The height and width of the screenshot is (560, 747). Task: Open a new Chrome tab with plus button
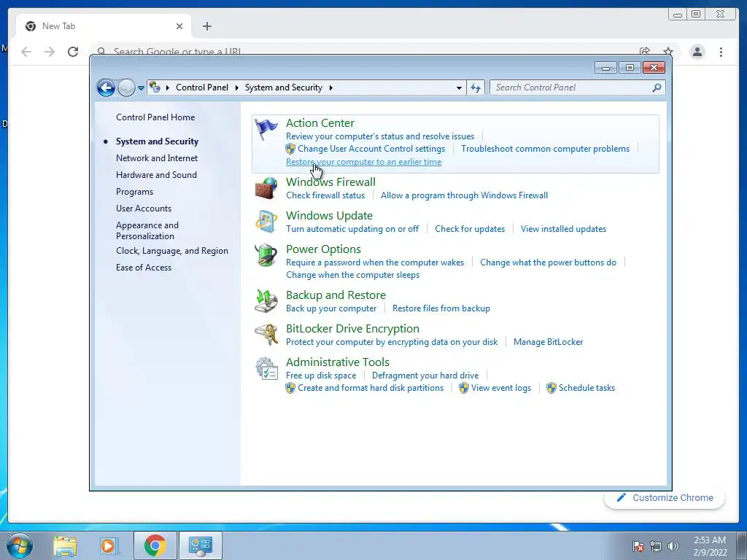[x=206, y=26]
